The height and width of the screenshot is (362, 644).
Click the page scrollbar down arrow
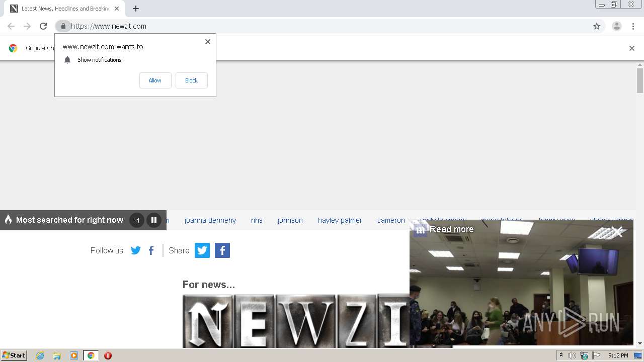point(640,343)
